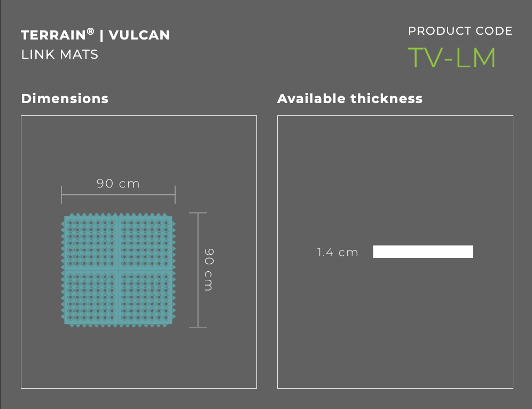Click empty area in the Available thickness panel
This screenshot has width=532, height=409.
(x=395, y=331)
